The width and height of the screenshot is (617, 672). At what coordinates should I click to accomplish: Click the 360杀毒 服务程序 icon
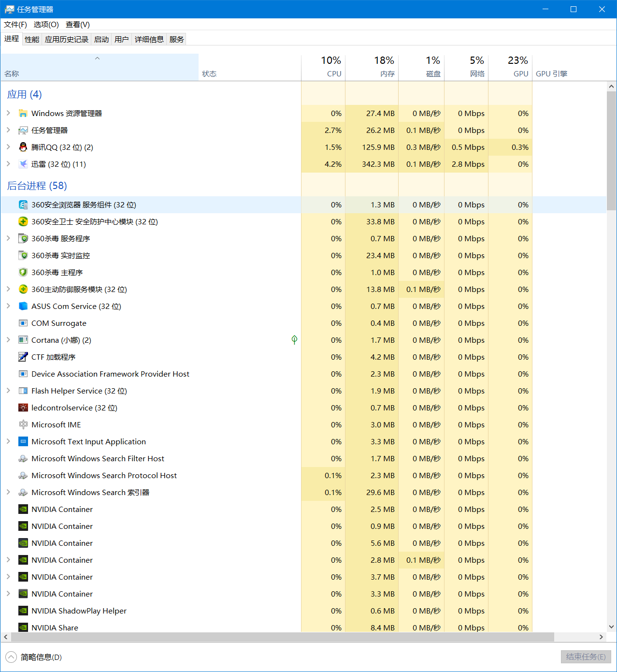23,239
